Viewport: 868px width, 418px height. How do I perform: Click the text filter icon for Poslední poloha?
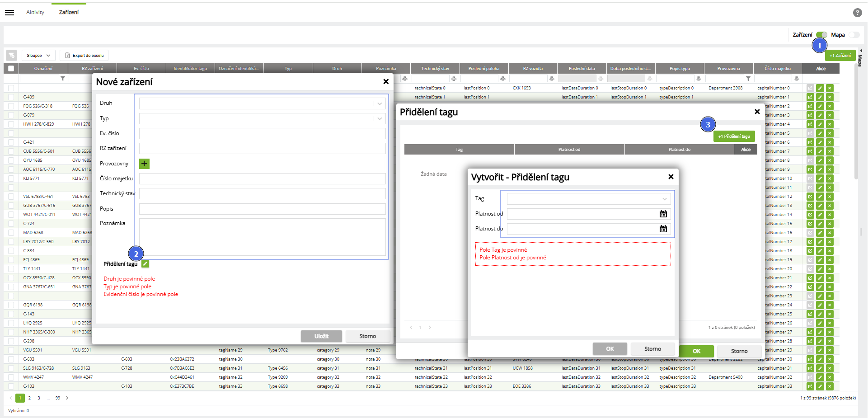503,79
